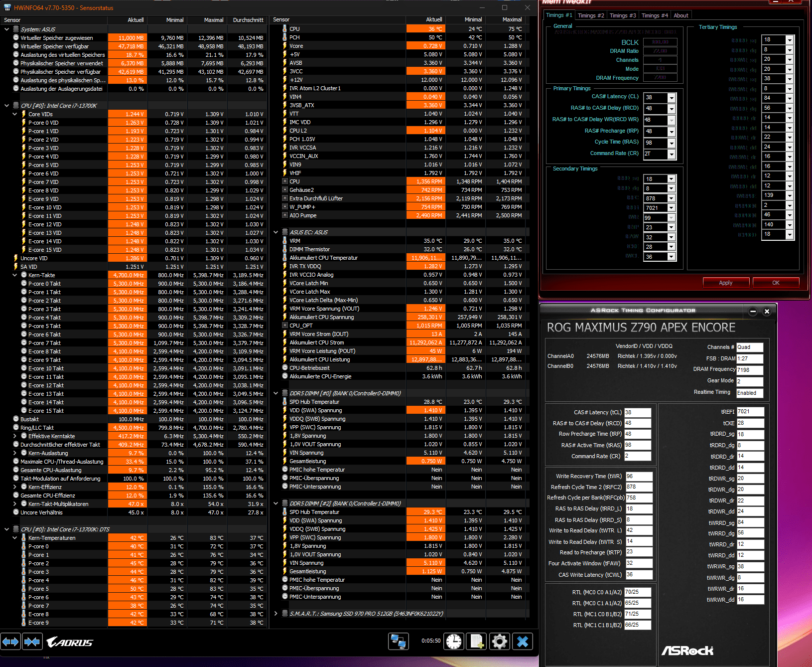Collapse the Kern-Takte tree node
This screenshot has height=667, width=812.
click(x=15, y=275)
